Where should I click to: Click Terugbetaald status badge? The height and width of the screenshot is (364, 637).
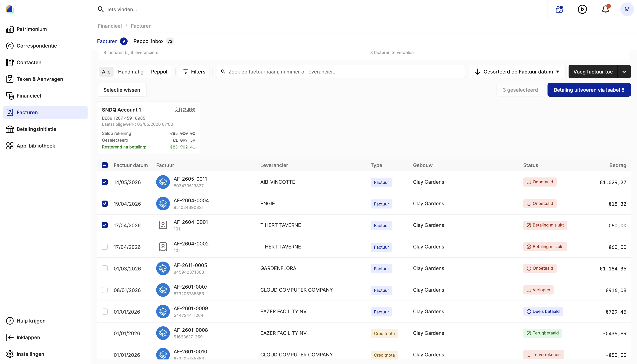point(542,333)
